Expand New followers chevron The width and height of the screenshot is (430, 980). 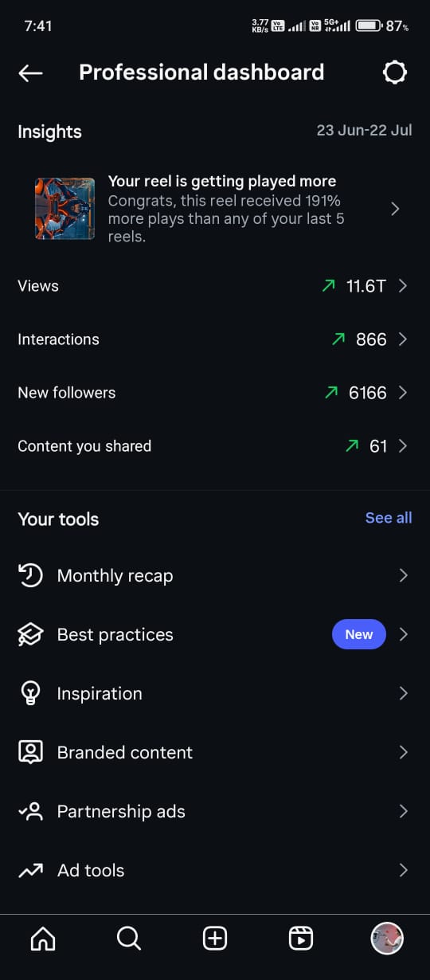(x=403, y=393)
